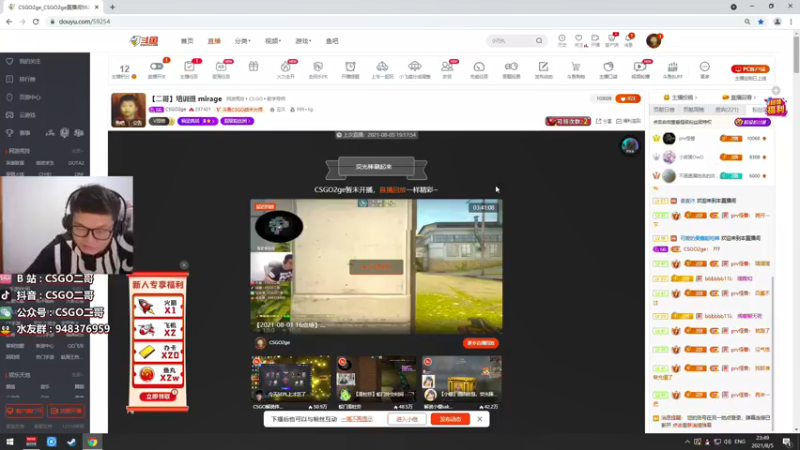Image resolution: width=800 pixels, height=450 pixels.
Task: Open the Douyu logo homepage link
Action: pyautogui.click(x=144, y=41)
